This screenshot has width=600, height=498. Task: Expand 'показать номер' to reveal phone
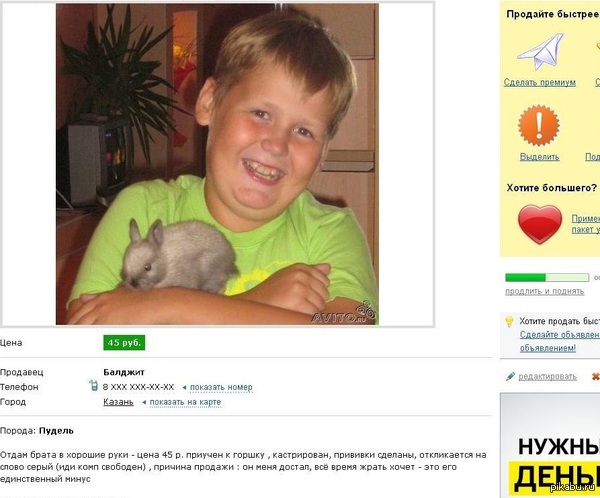[221, 387]
